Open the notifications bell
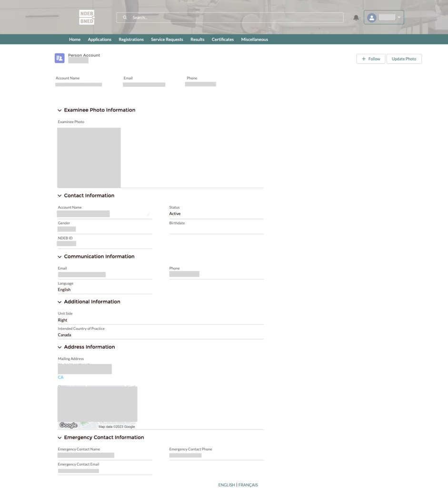 click(x=356, y=18)
